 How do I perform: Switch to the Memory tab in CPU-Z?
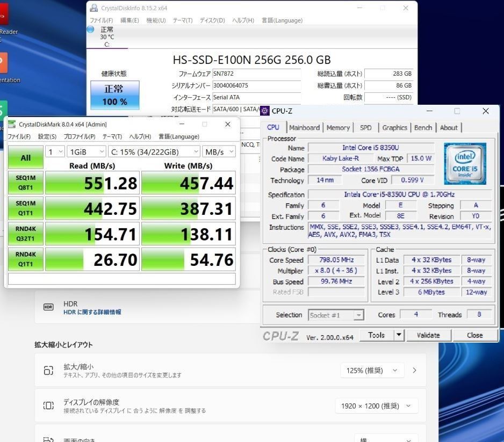pos(338,127)
